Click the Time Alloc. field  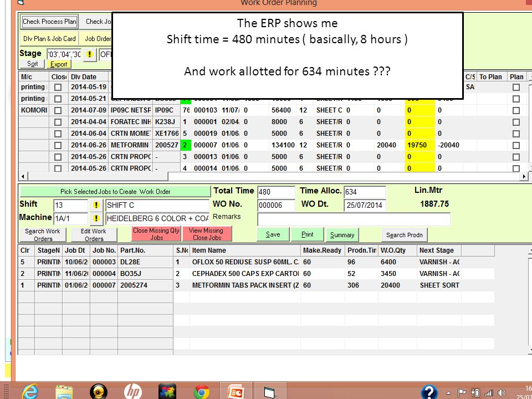365,192
